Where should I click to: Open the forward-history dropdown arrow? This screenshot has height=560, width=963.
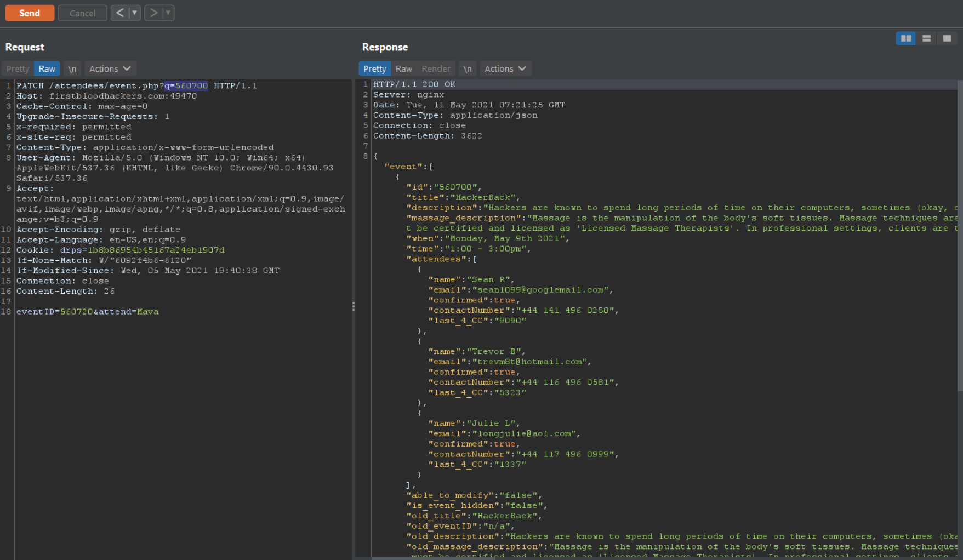click(x=168, y=13)
